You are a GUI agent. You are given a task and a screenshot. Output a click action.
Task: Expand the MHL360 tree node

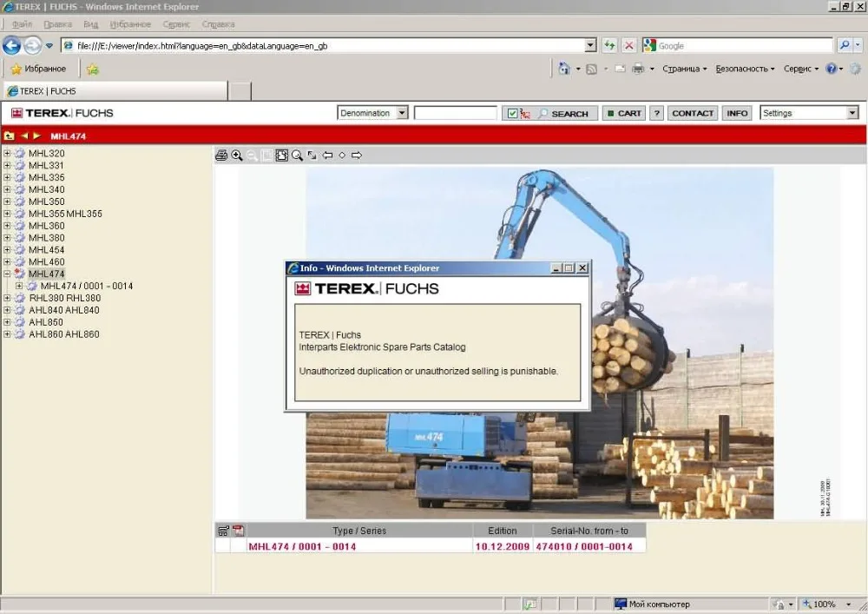point(7,225)
